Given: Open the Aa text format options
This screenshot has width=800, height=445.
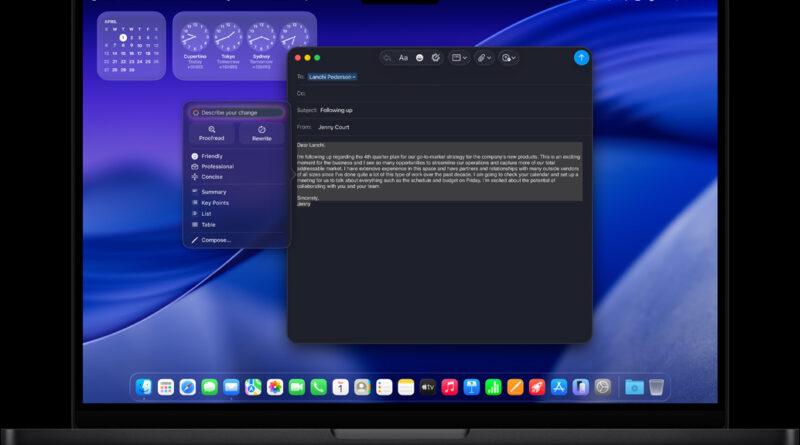Looking at the screenshot, I should 403,58.
